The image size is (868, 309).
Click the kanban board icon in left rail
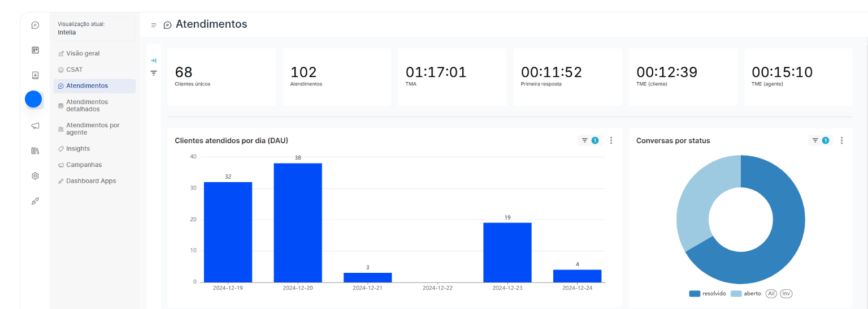(35, 50)
